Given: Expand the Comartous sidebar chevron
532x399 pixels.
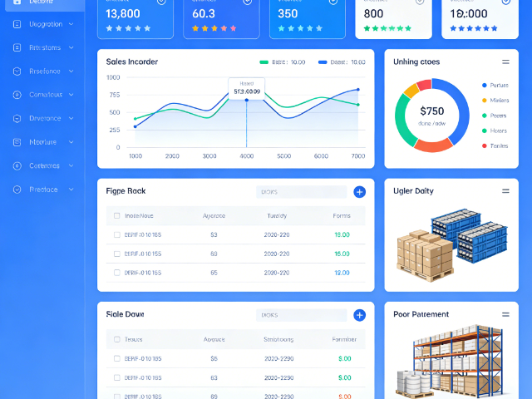Looking at the screenshot, I should point(71,95).
